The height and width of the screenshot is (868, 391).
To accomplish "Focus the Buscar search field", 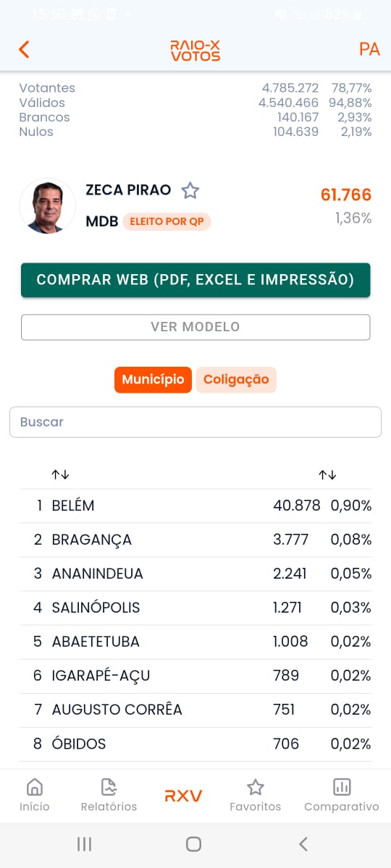I will (x=195, y=422).
